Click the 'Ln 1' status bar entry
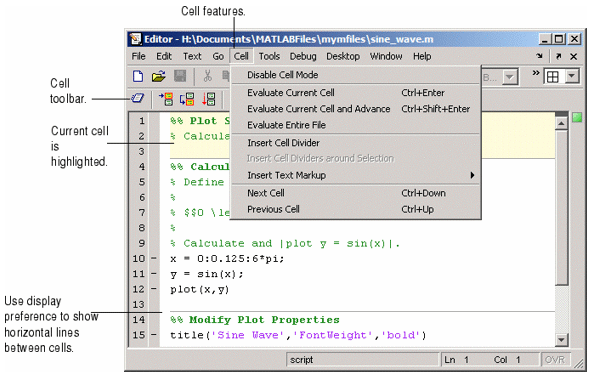592x375 pixels. (456, 360)
